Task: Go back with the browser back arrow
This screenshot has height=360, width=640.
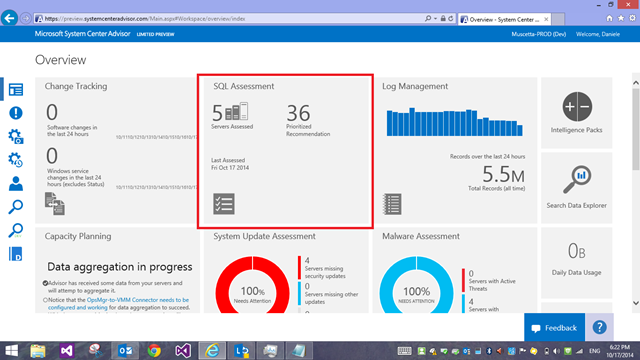Action: coord(9,18)
